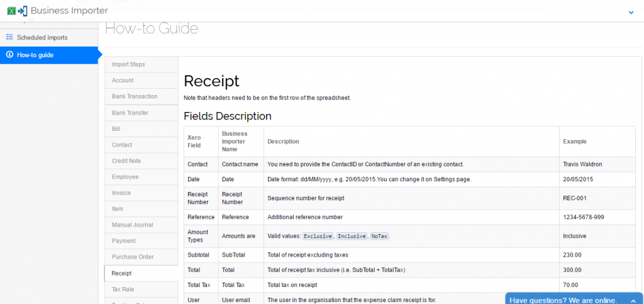The height and width of the screenshot is (304, 644).
Task: Switch to Bank Transfer tab
Action: pyautogui.click(x=142, y=113)
